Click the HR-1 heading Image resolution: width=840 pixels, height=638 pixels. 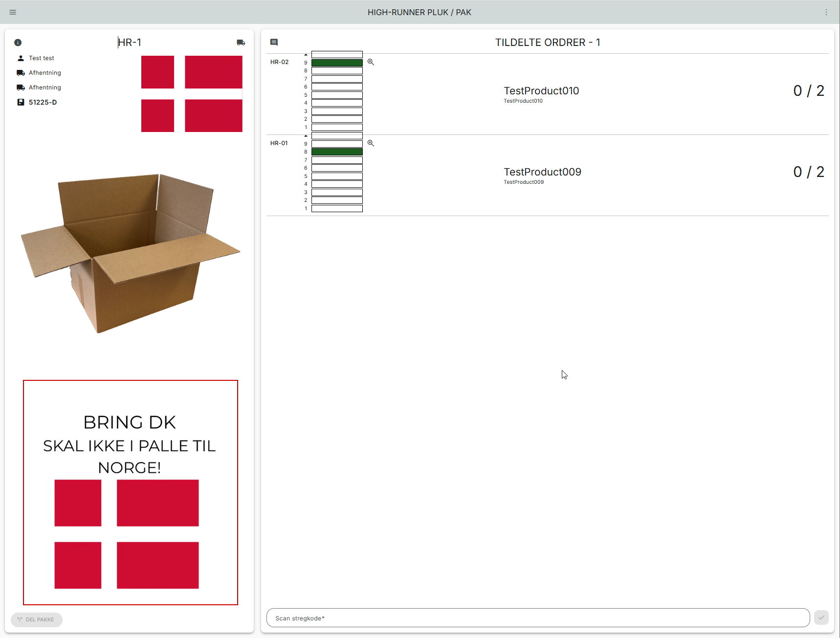point(130,43)
